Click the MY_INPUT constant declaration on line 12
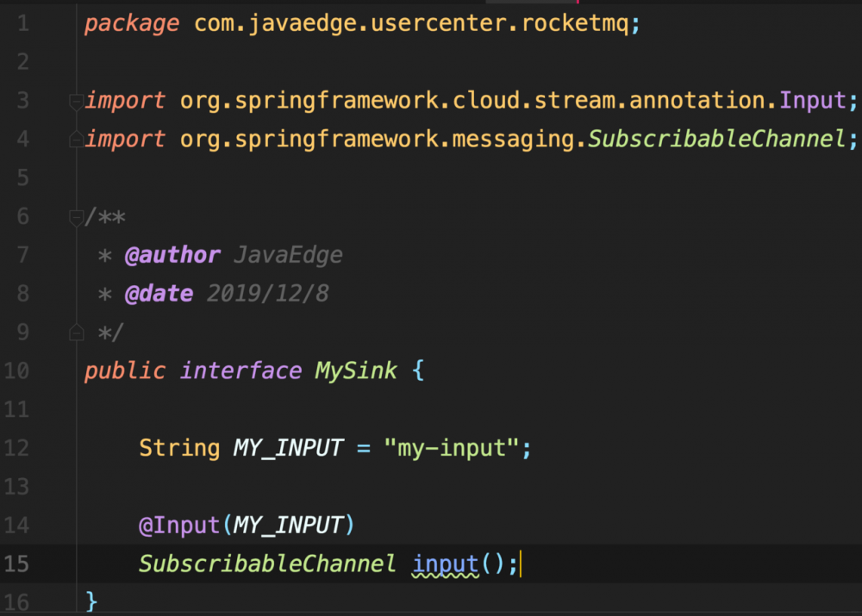Image resolution: width=862 pixels, height=616 pixels. (x=288, y=447)
